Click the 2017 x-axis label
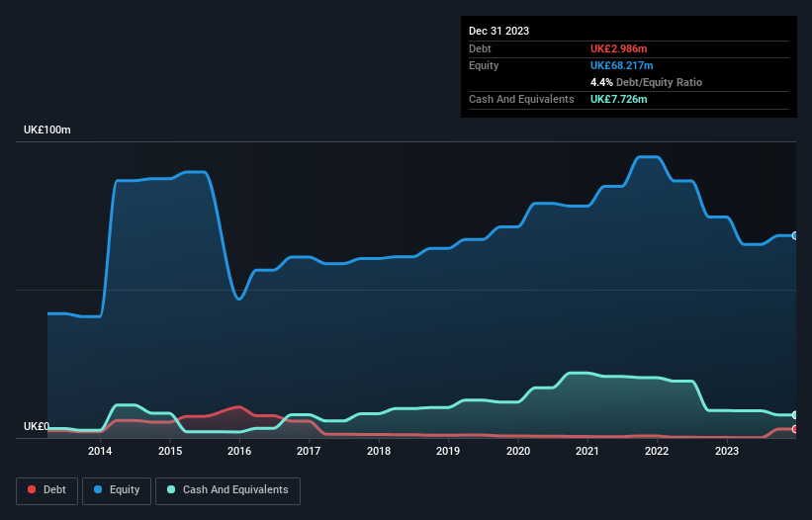812x520 pixels. point(309,451)
